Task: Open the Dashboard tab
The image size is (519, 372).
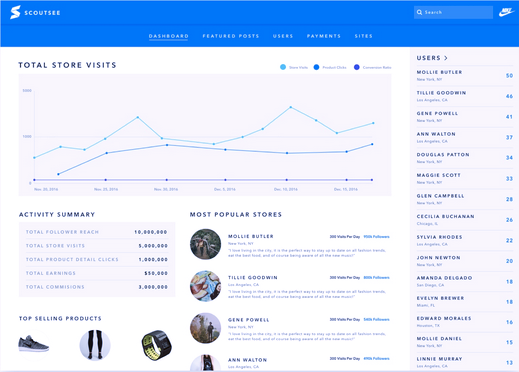Action: pyautogui.click(x=169, y=36)
